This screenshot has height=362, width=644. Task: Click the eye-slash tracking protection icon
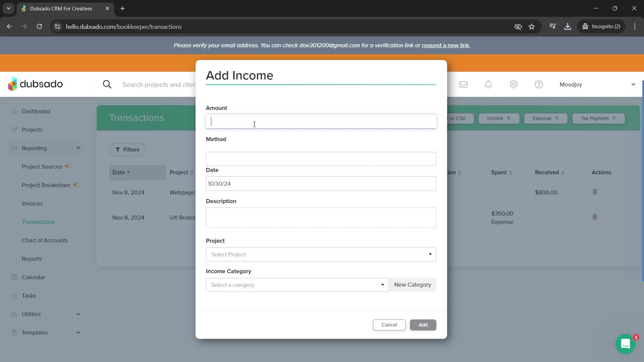pyautogui.click(x=518, y=26)
